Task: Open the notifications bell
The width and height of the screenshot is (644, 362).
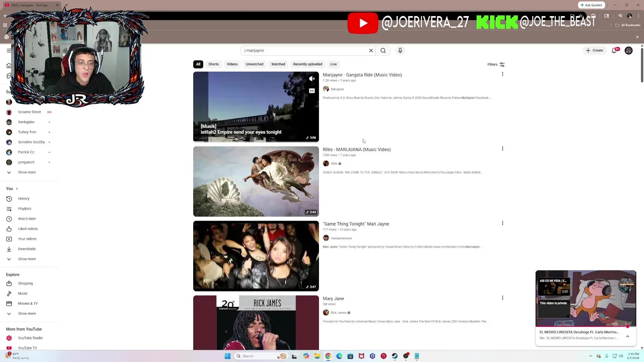Action: click(614, 50)
